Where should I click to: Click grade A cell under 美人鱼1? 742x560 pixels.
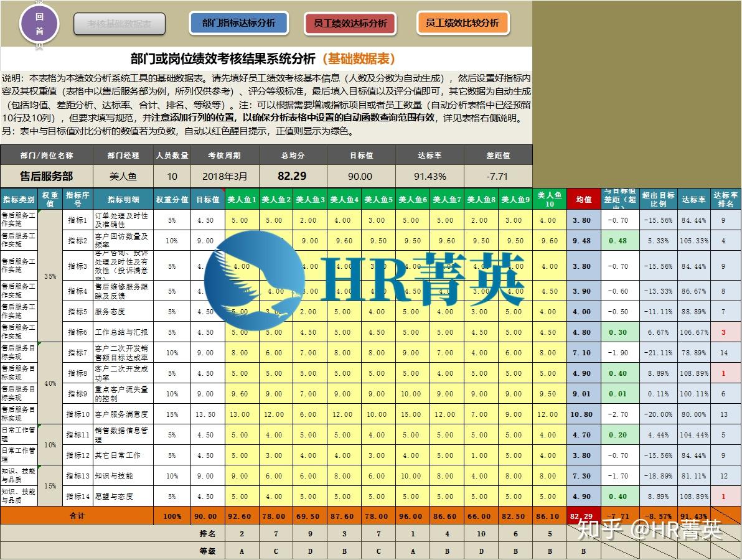pyautogui.click(x=241, y=551)
